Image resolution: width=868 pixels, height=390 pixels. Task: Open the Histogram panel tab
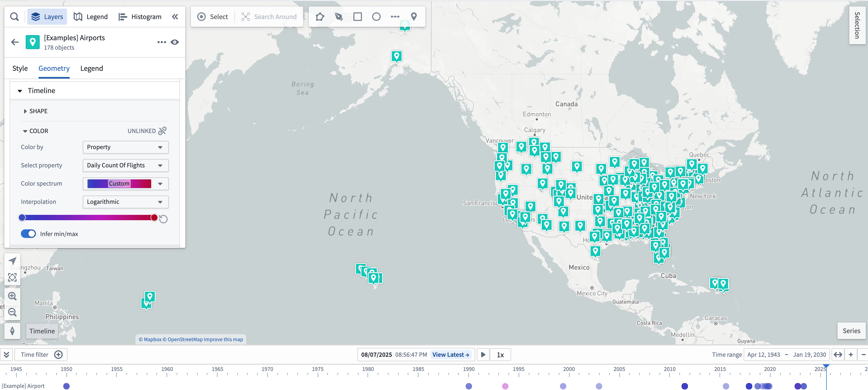tap(140, 17)
